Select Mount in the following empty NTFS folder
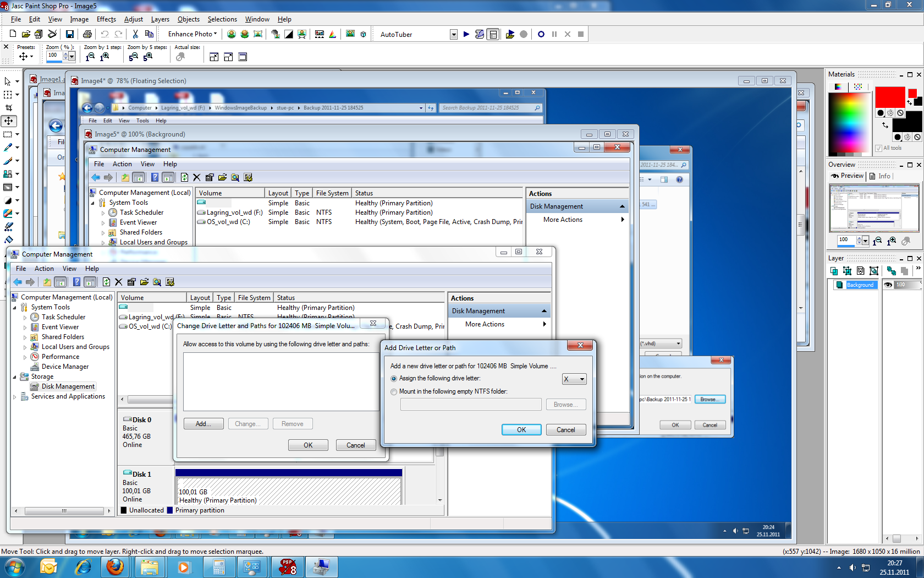Screen dimensions: 924x578 coord(394,392)
